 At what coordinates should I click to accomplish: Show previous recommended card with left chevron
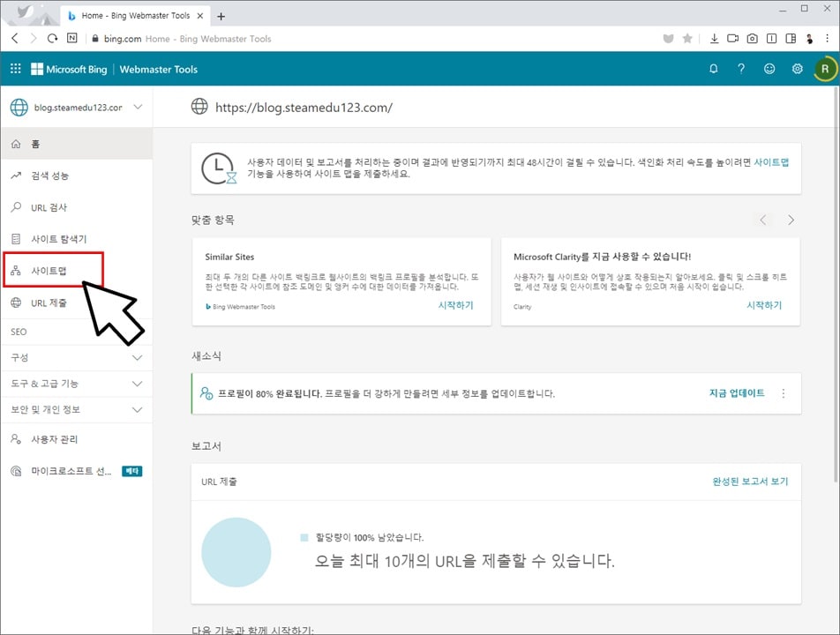coord(763,220)
